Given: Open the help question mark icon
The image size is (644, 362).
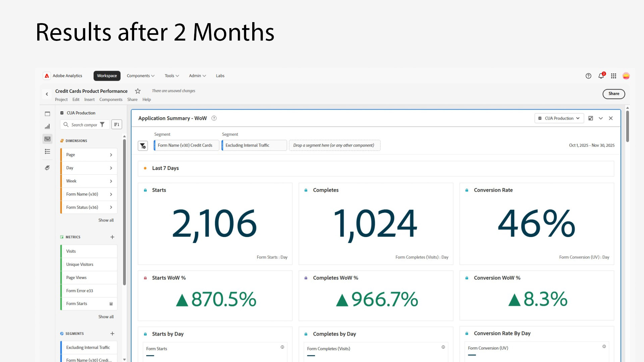Looking at the screenshot, I should [588, 76].
